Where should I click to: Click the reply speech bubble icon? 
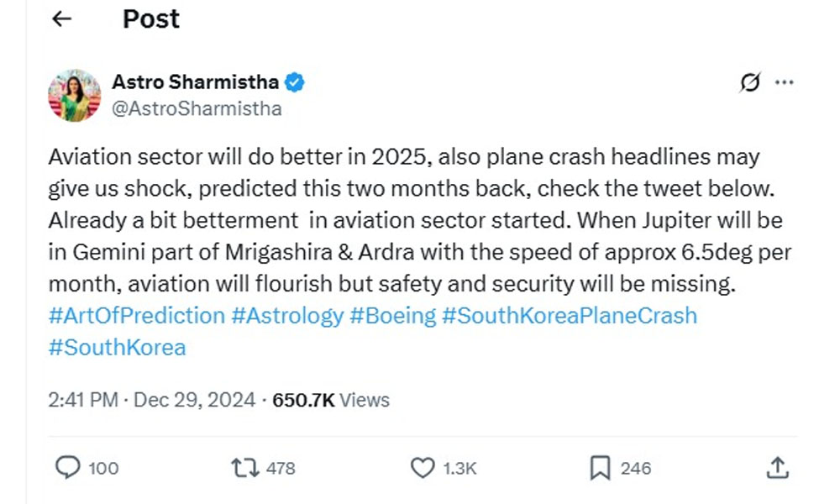[67, 468]
